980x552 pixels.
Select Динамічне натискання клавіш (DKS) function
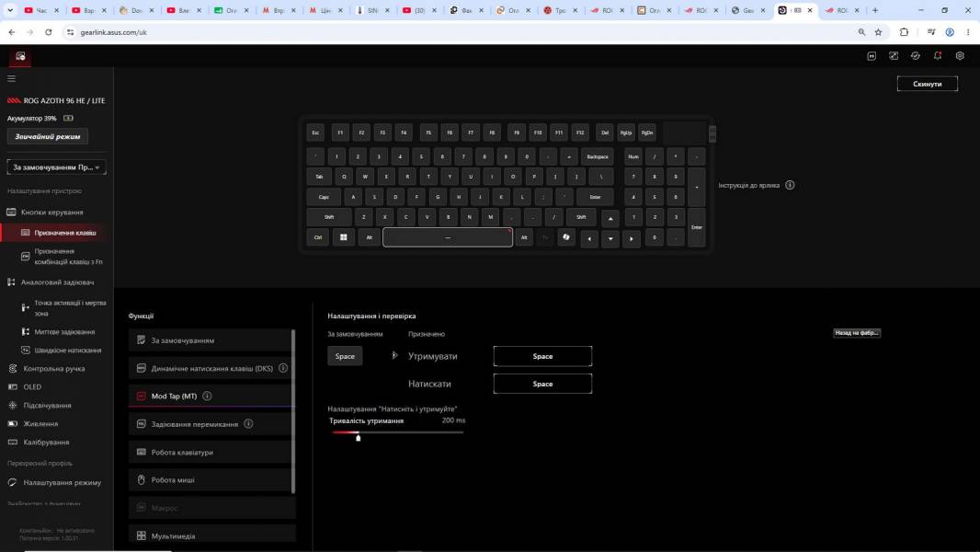coord(211,368)
